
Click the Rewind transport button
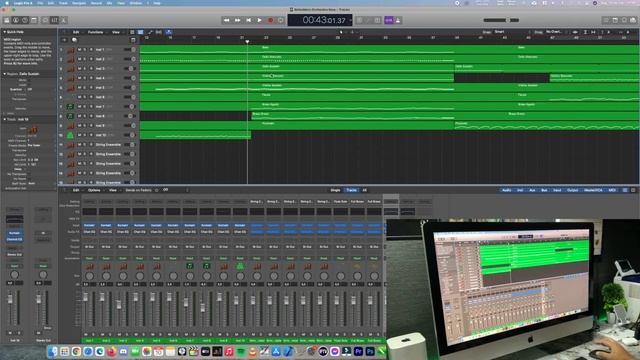click(227, 20)
